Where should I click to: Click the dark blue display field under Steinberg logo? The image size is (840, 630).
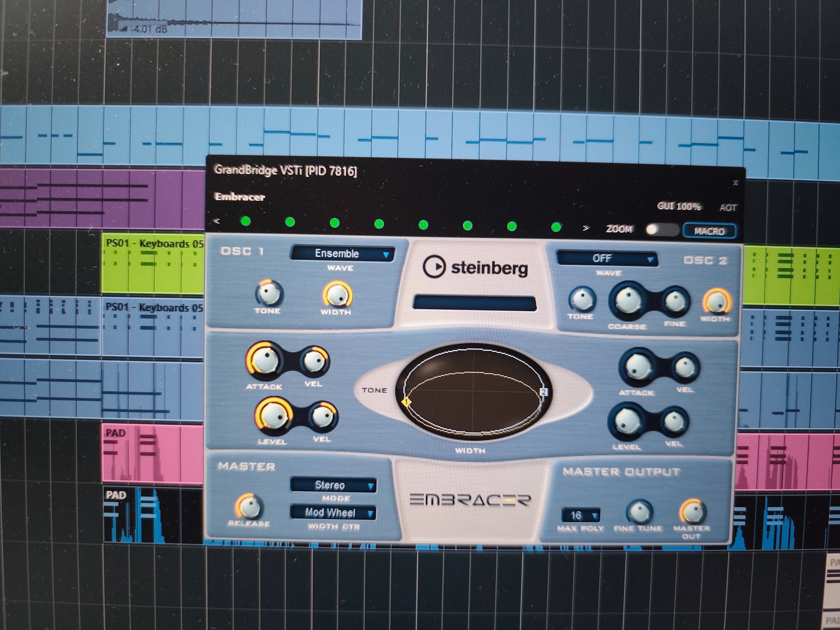pyautogui.click(x=474, y=303)
